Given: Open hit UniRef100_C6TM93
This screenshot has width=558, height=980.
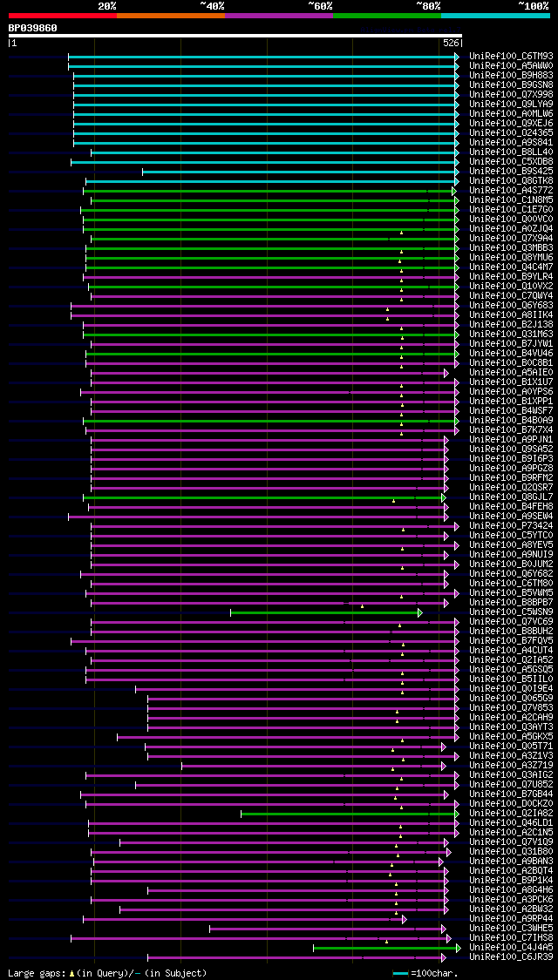Looking at the screenshot, I should click(x=511, y=57).
